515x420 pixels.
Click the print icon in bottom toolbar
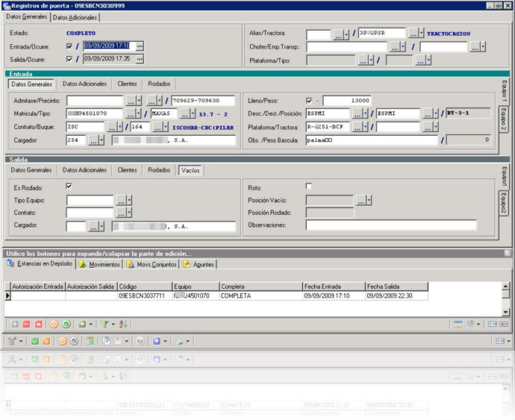tap(180, 341)
